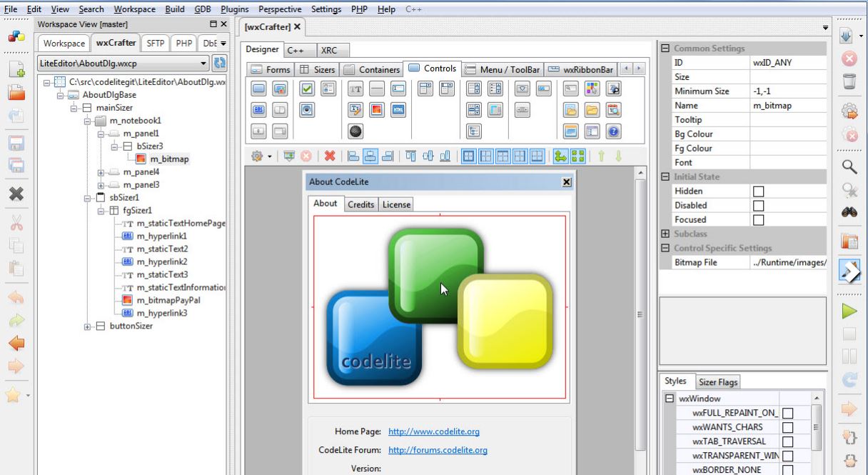Click magnifier search icon on right toolbar

[849, 167]
